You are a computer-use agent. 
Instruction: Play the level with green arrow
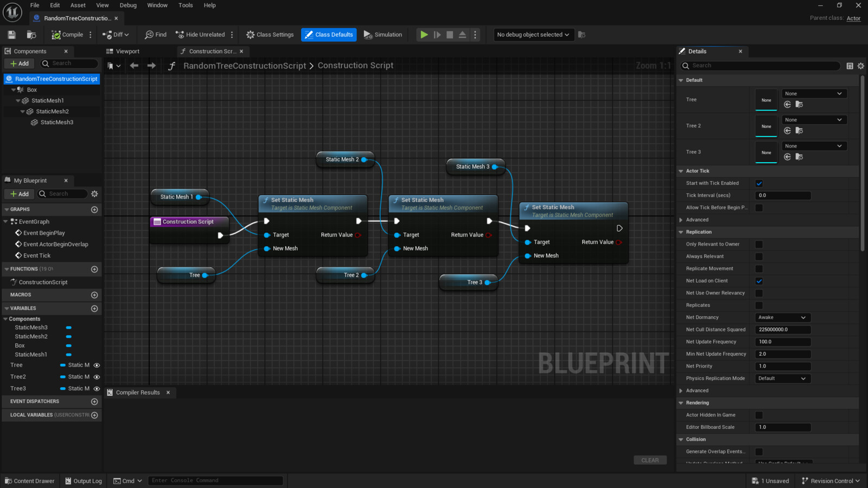[424, 35]
